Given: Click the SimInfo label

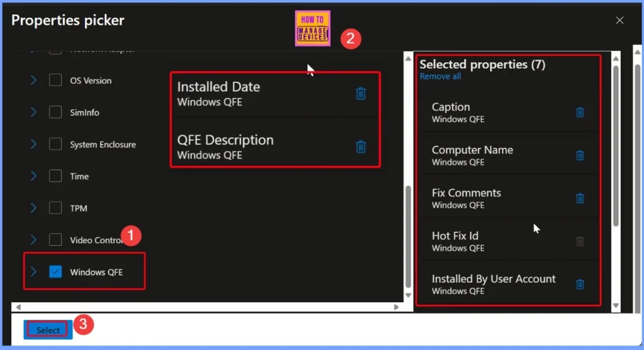Looking at the screenshot, I should click(x=85, y=112).
